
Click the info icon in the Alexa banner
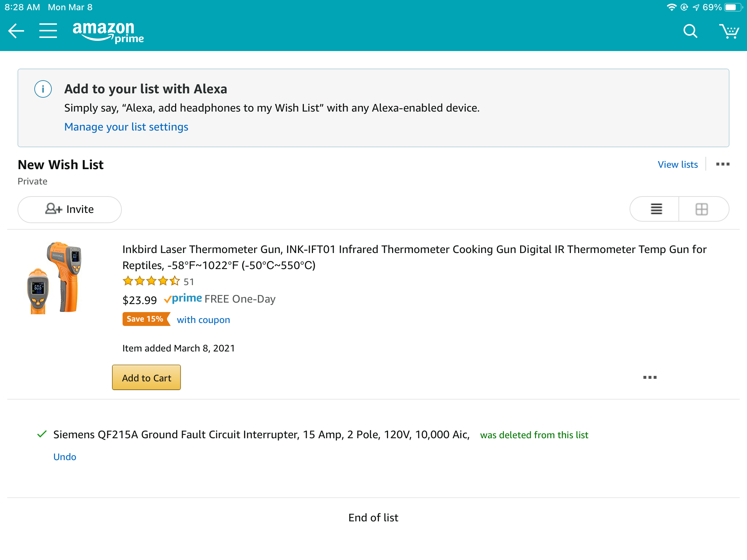(43, 89)
